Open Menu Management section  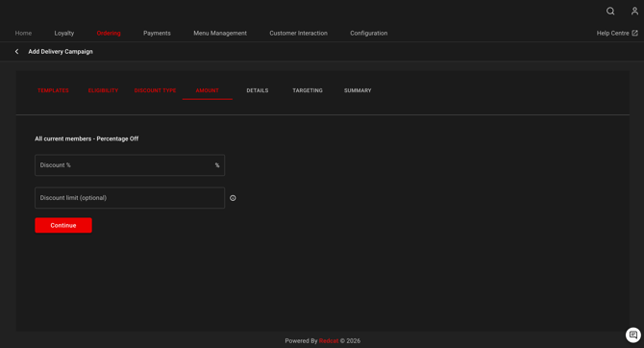click(x=220, y=34)
